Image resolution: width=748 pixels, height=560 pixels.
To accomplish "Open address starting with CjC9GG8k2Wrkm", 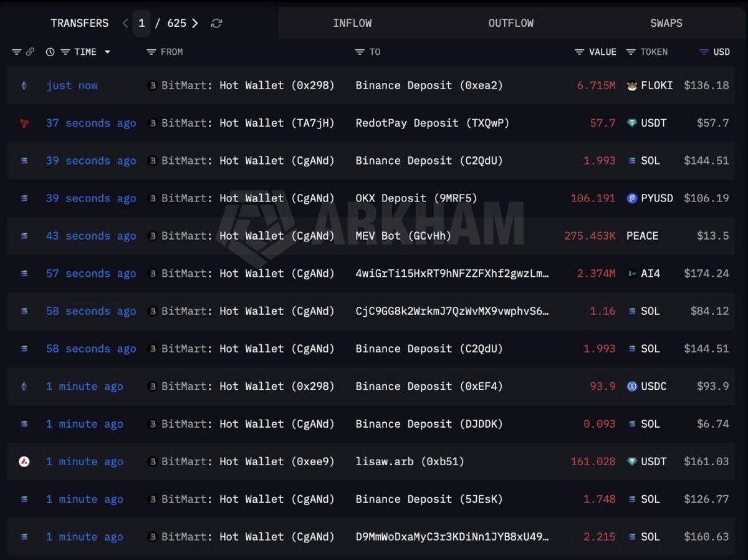I will pos(453,311).
